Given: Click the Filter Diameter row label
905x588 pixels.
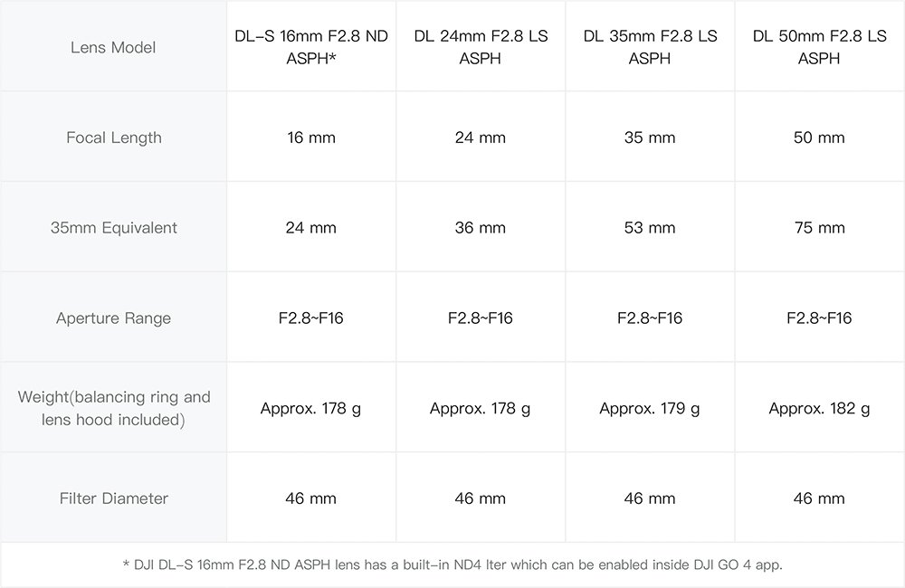Looking at the screenshot, I should pos(113,498).
